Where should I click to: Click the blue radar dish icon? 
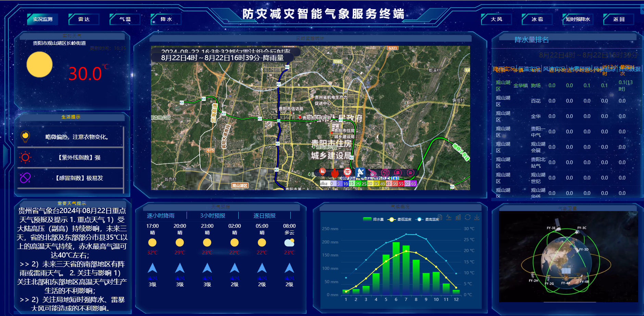pos(360,172)
